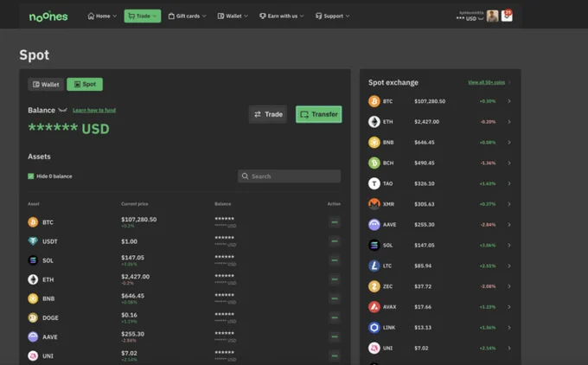Click TAO icon in Spot exchange list
Image resolution: width=588 pixels, height=365 pixels.
coord(374,183)
